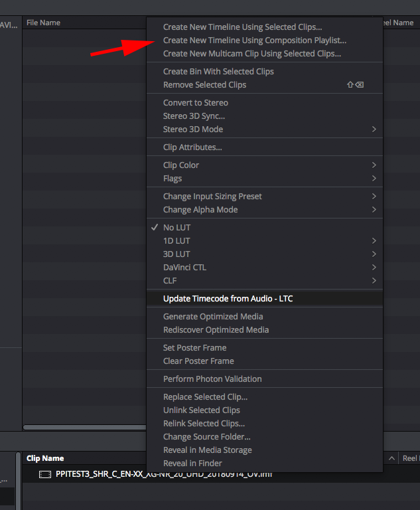Select Change Source Folder
Screen dimensions: 420x510
coord(265,437)
